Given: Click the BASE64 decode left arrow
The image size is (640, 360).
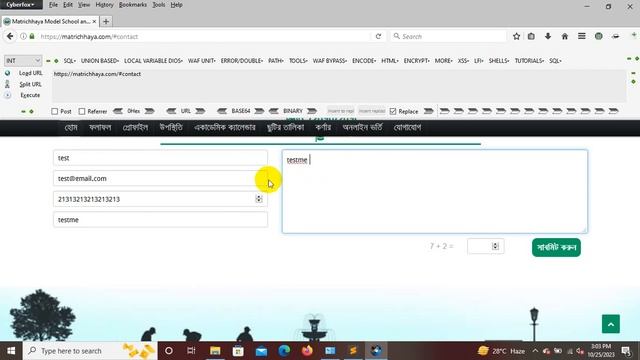Looking at the screenshot, I should (x=222, y=111).
